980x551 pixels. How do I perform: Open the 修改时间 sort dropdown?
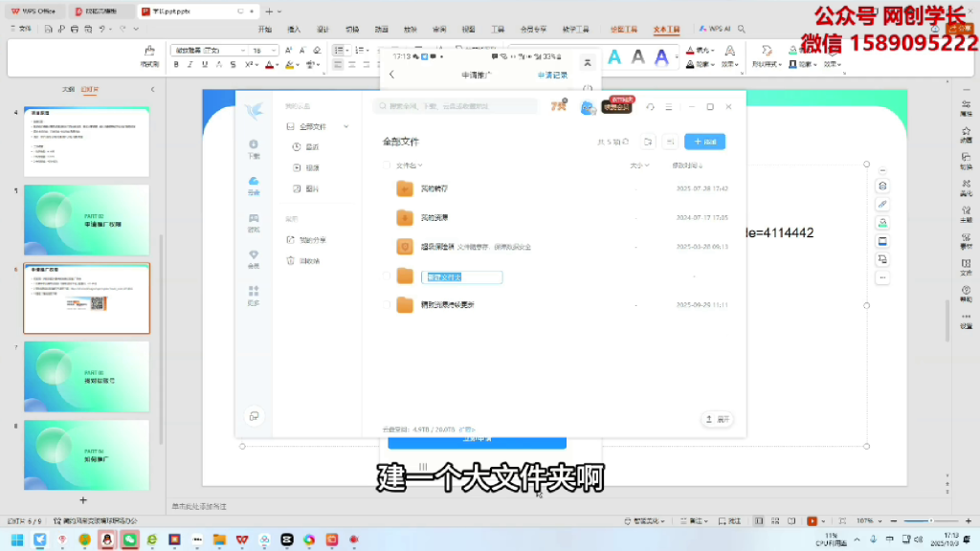click(x=688, y=165)
